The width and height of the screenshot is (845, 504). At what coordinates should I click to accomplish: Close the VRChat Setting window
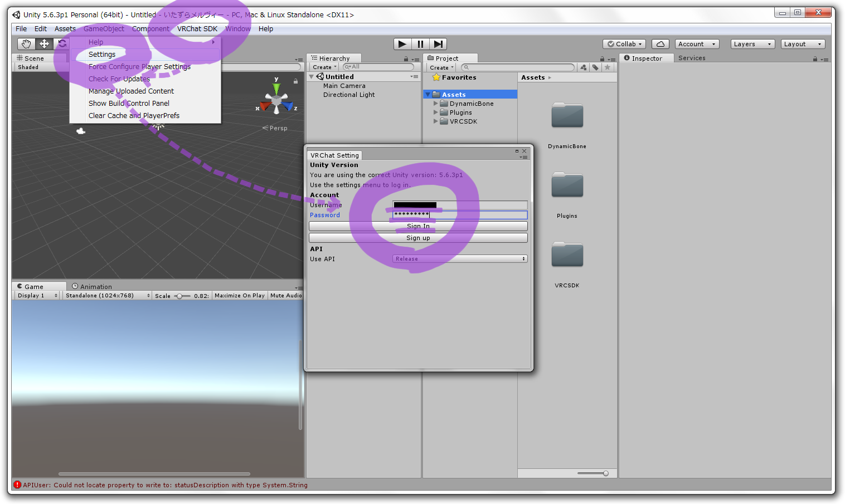coord(524,151)
